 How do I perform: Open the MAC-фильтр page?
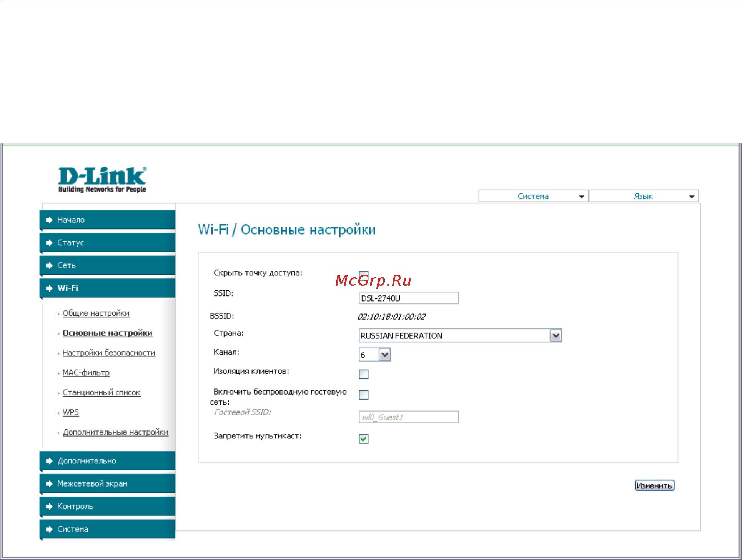coord(86,373)
